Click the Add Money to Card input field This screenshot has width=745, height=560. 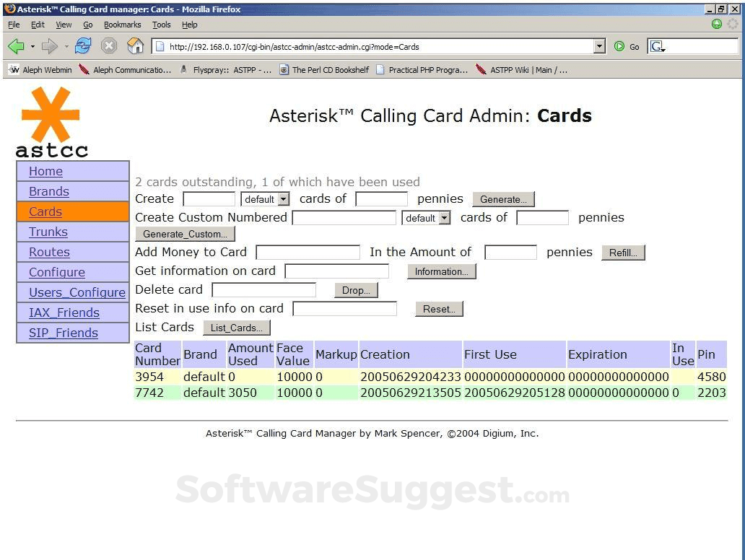coord(308,252)
